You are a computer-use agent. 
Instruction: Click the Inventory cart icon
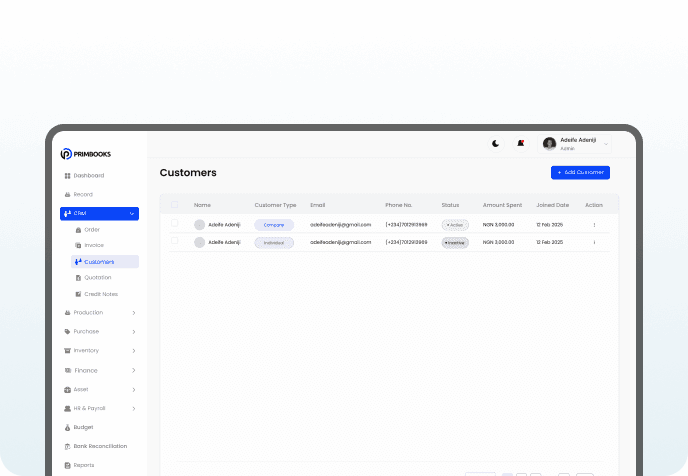[x=68, y=351]
